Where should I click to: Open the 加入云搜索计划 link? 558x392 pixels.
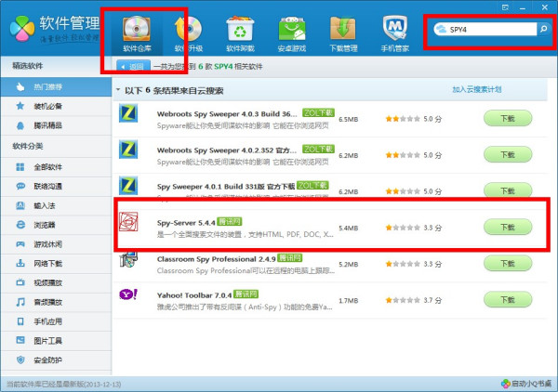coord(476,89)
